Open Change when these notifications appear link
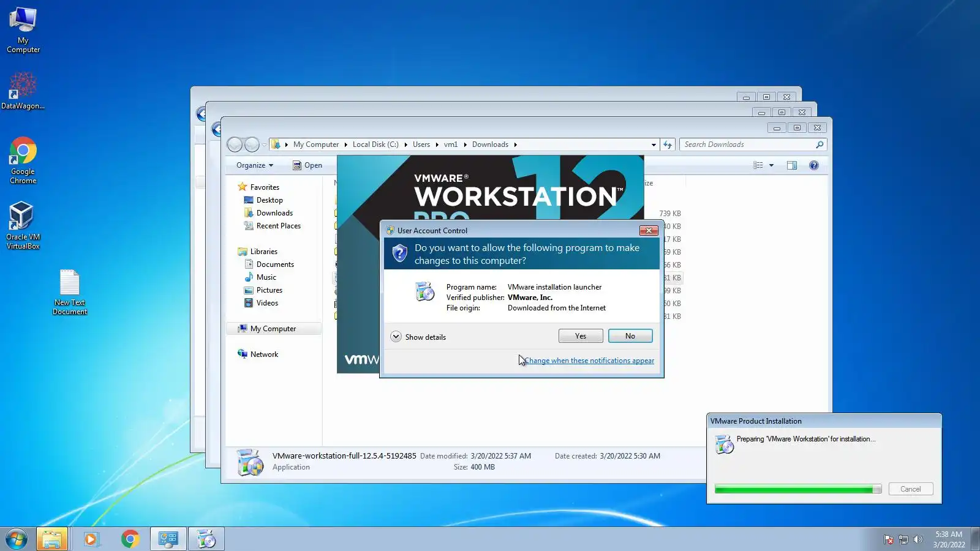Image resolution: width=980 pixels, height=551 pixels. point(589,361)
